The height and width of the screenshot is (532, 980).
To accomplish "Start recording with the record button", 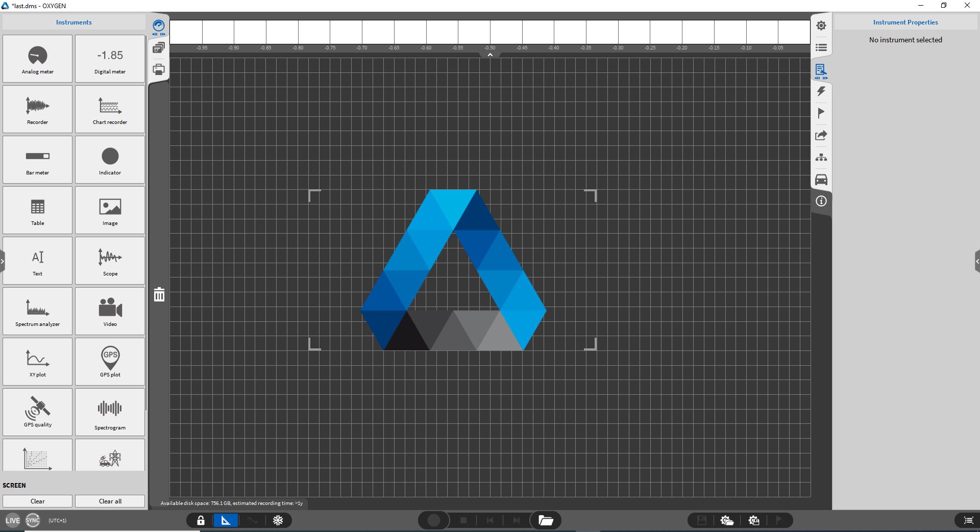I will point(434,520).
